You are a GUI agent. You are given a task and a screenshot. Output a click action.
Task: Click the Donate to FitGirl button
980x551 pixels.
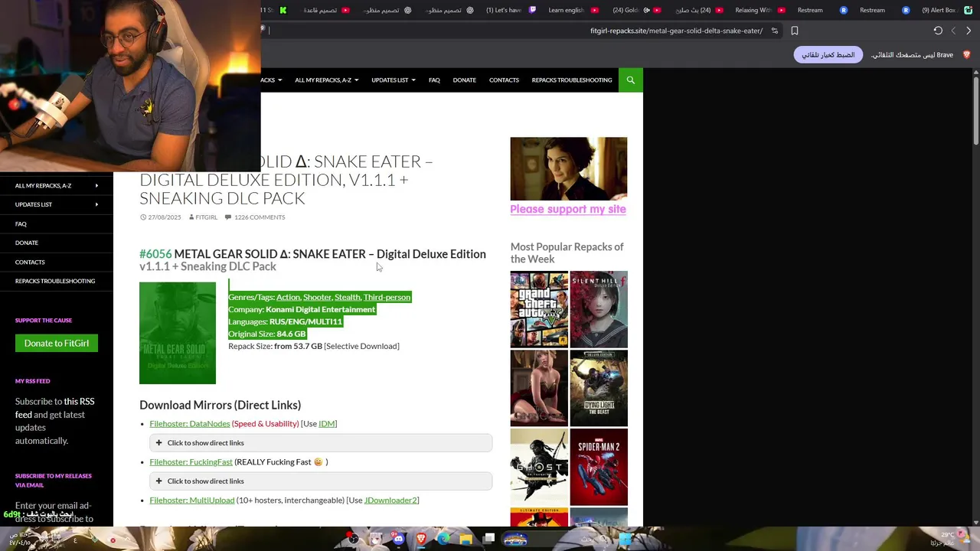point(57,343)
